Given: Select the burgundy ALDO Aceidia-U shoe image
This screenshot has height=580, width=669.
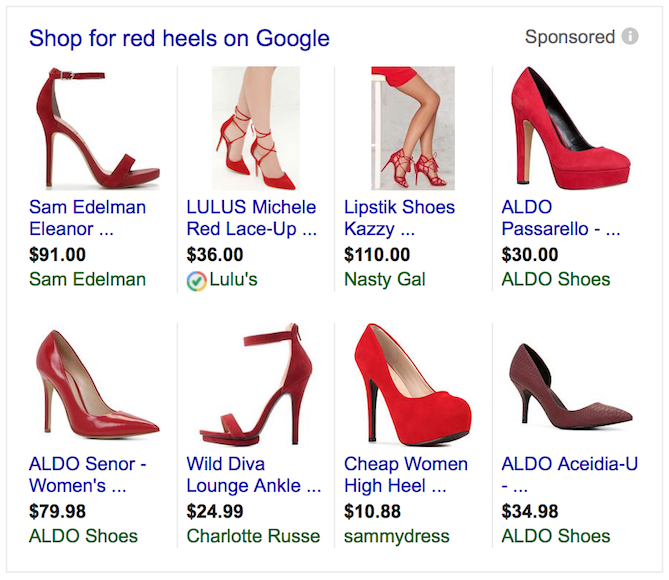Looking at the screenshot, I should tap(571, 386).
